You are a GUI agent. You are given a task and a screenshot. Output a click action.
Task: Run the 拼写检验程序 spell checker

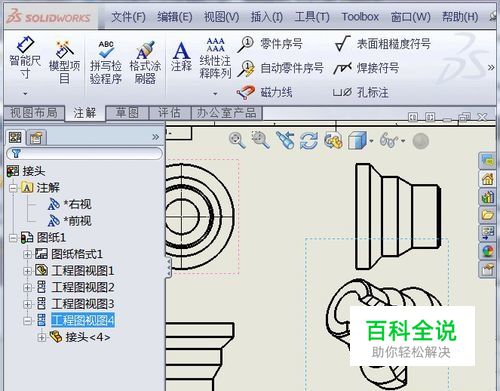tap(106, 62)
